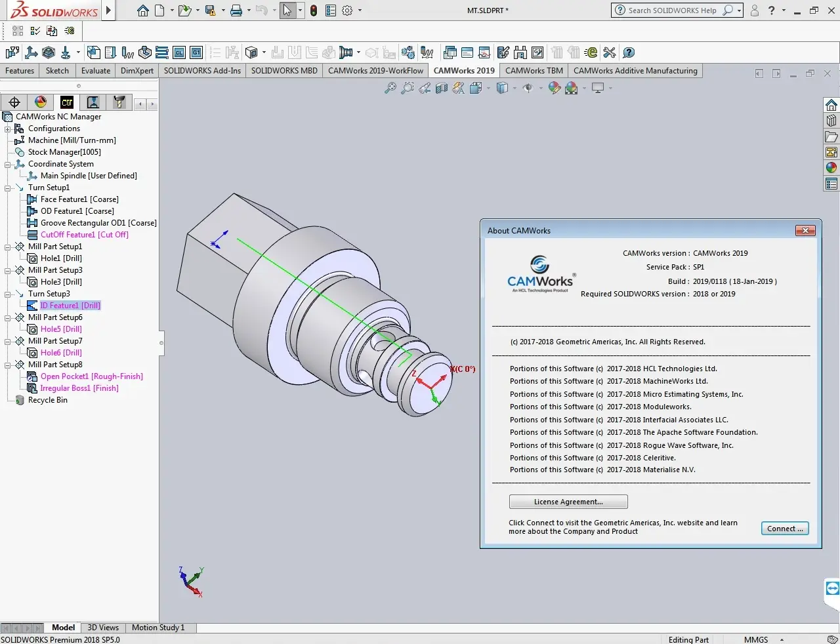Click the CL save file icon
This screenshot has width=840, height=644.
pos(179,52)
